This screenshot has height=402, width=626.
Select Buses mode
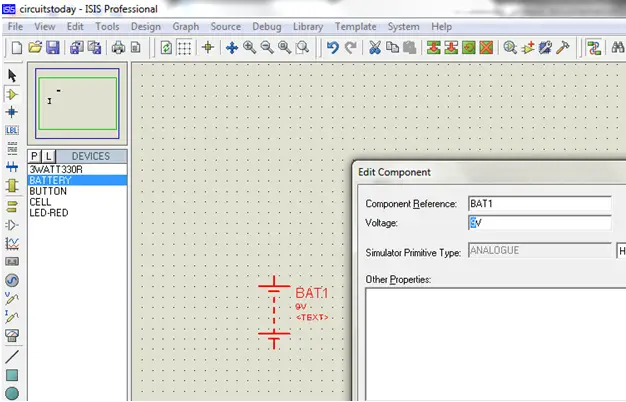pos(12,166)
